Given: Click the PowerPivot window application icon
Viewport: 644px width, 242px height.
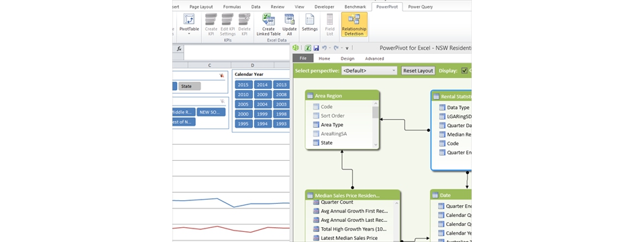Looking at the screenshot, I should [x=296, y=48].
